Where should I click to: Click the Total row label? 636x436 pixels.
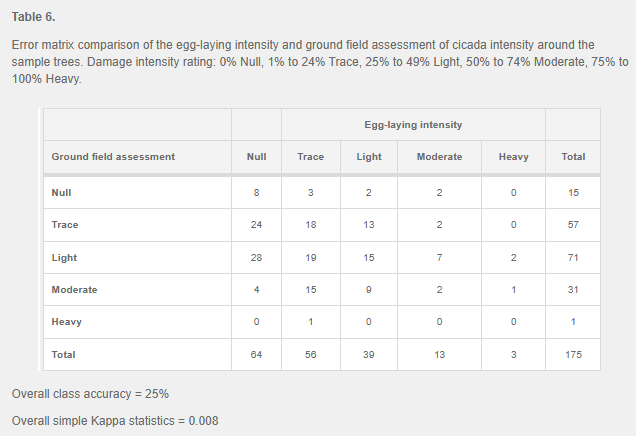coord(64,354)
